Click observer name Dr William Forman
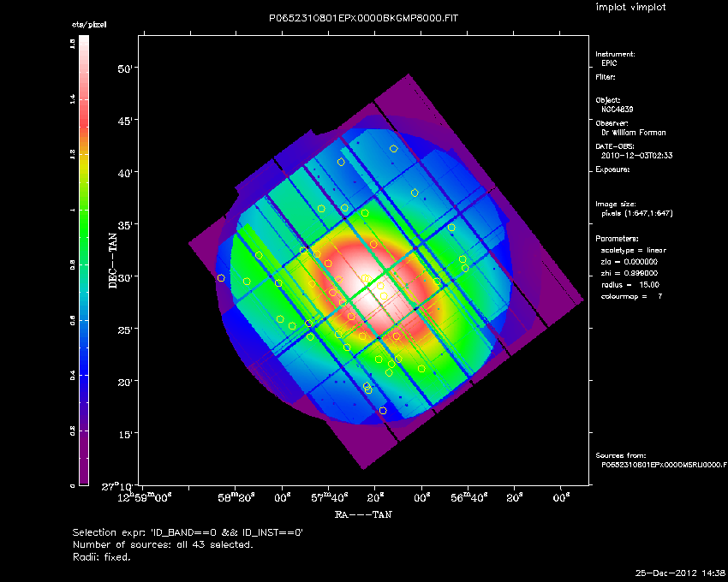The width and height of the screenshot is (728, 582). click(x=633, y=133)
